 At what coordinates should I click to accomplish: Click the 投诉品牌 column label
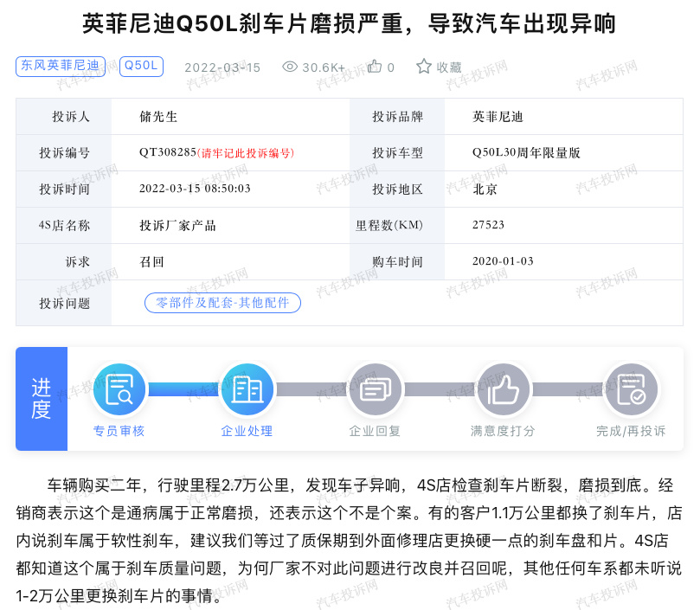point(398,117)
